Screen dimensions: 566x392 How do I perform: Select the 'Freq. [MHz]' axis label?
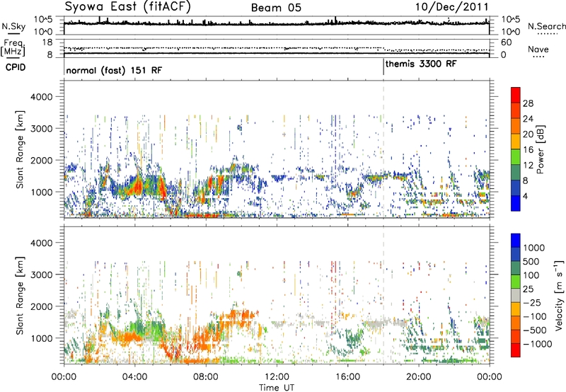click(13, 48)
